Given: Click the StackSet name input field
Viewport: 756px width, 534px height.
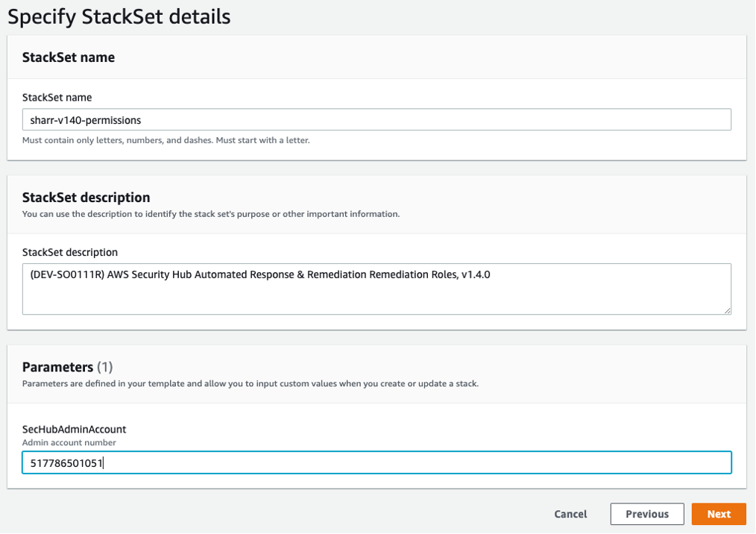Looking at the screenshot, I should pyautogui.click(x=376, y=119).
